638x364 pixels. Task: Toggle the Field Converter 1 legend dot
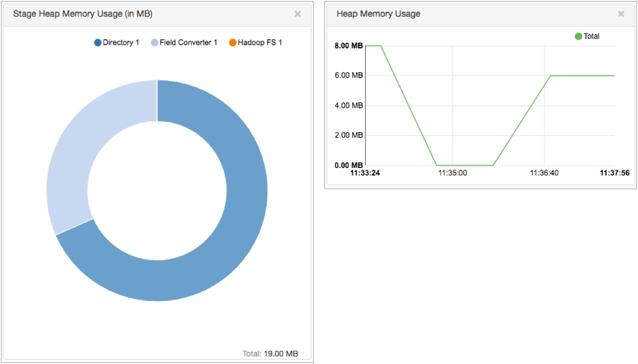pyautogui.click(x=155, y=43)
